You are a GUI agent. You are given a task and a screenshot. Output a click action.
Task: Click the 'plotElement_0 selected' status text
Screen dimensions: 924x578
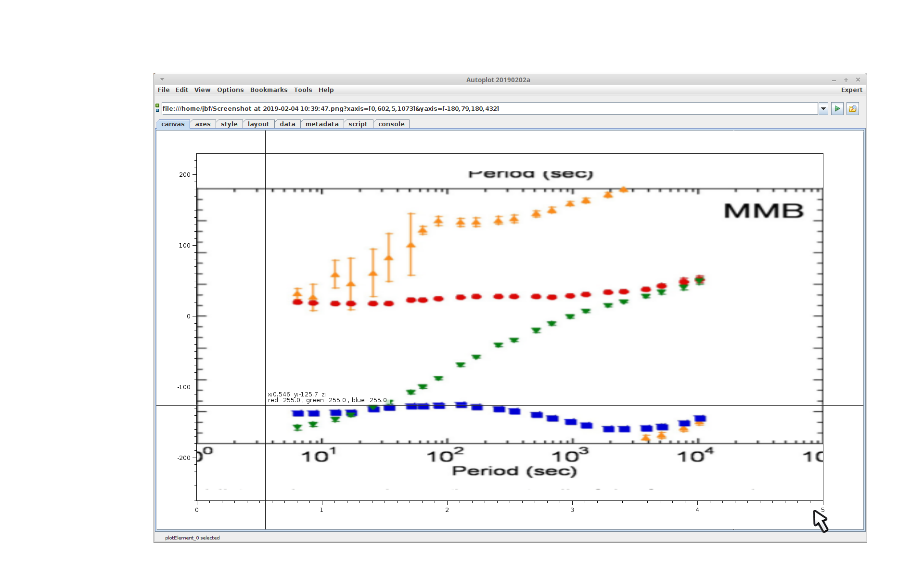(x=192, y=538)
